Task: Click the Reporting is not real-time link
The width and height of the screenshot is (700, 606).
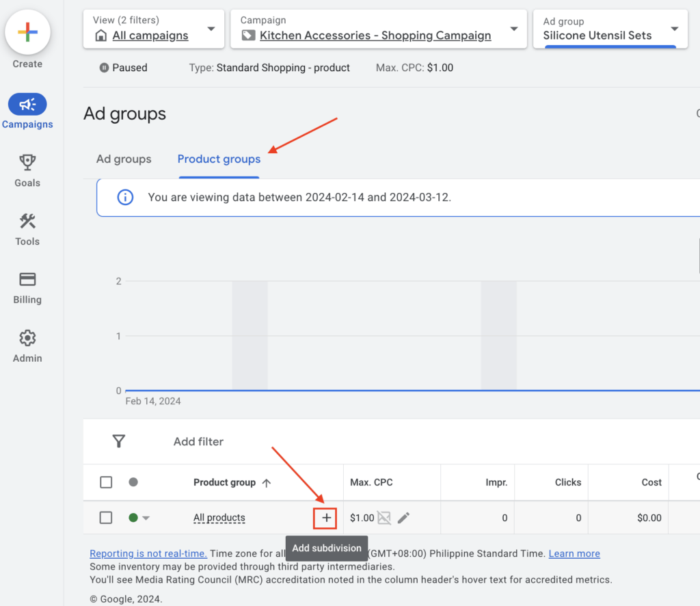Action: point(148,554)
